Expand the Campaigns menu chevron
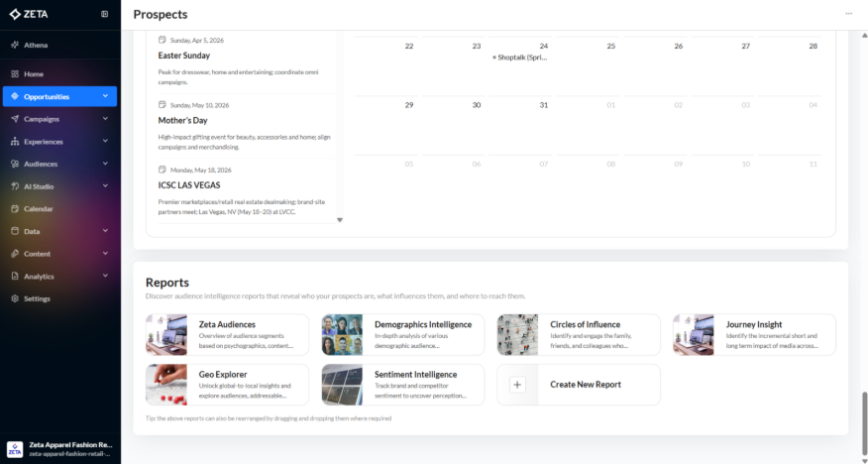The width and height of the screenshot is (868, 464). (105, 119)
